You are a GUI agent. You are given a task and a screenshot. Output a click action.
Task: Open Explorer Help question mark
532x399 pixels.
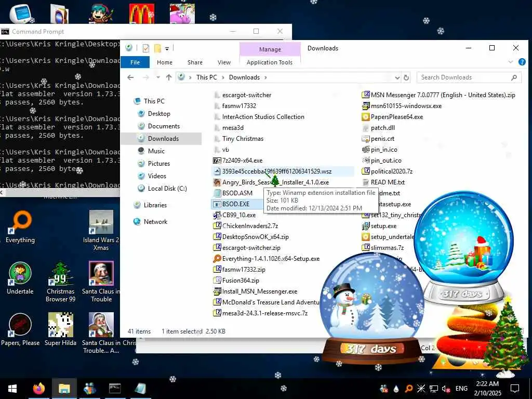coord(522,62)
